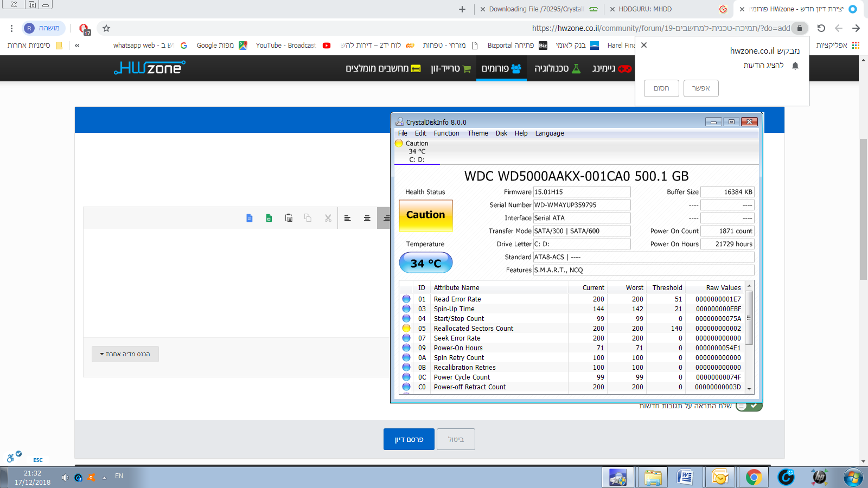Click the blue document icon in editor toolbar
Image resolution: width=868 pixels, height=488 pixels.
250,218
